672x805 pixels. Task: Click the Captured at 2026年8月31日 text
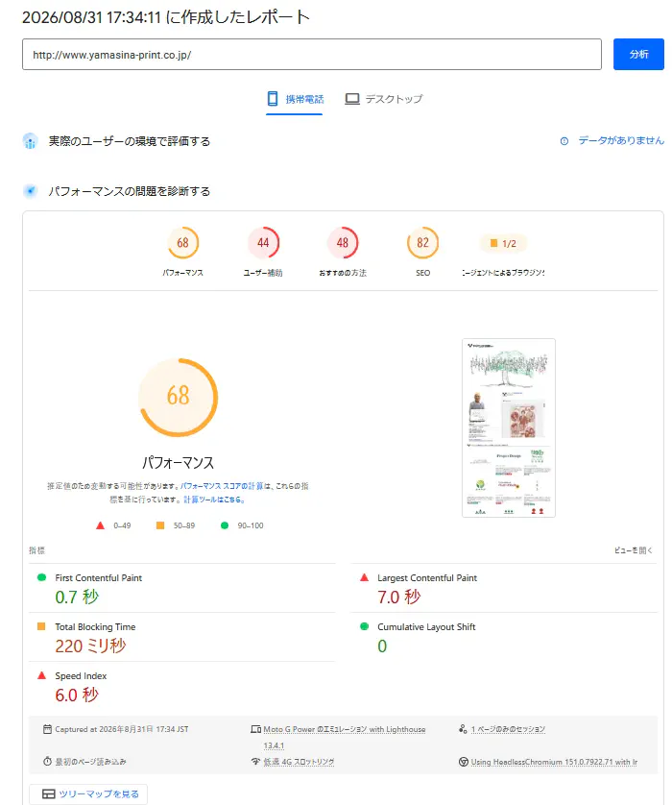coord(122,729)
